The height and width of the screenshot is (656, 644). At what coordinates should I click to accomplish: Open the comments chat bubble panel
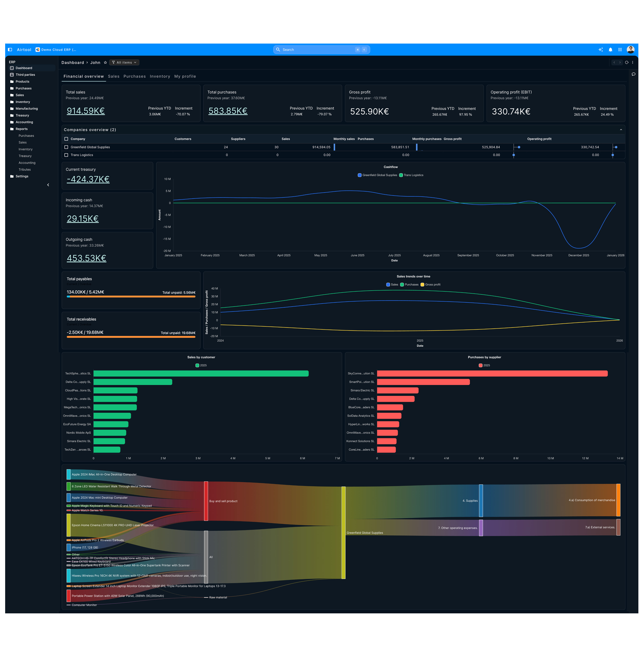[x=634, y=74]
